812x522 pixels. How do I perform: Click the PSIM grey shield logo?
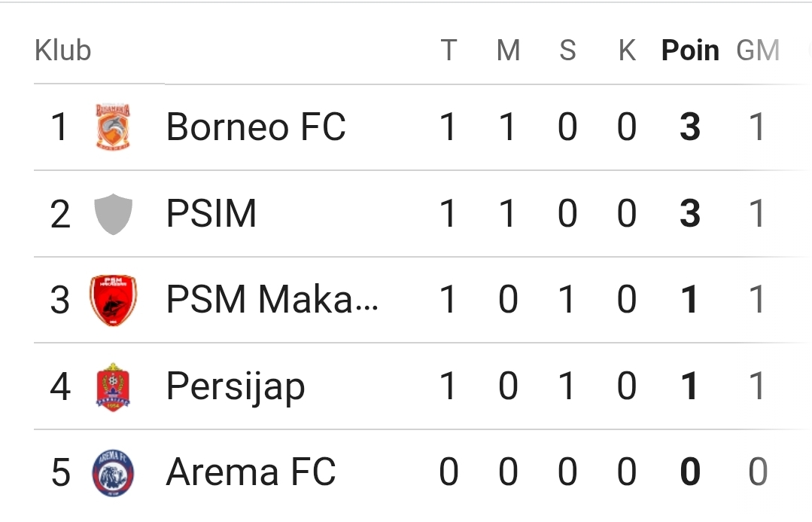click(114, 214)
